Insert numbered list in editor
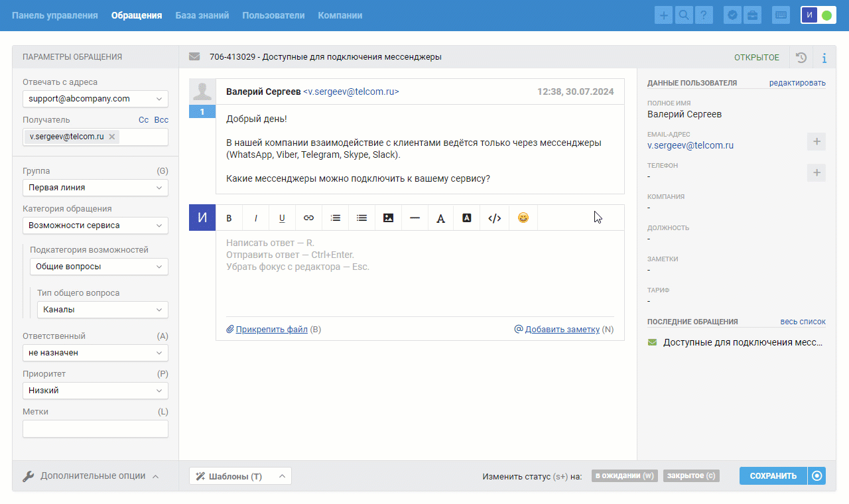849x504 pixels. tap(336, 218)
